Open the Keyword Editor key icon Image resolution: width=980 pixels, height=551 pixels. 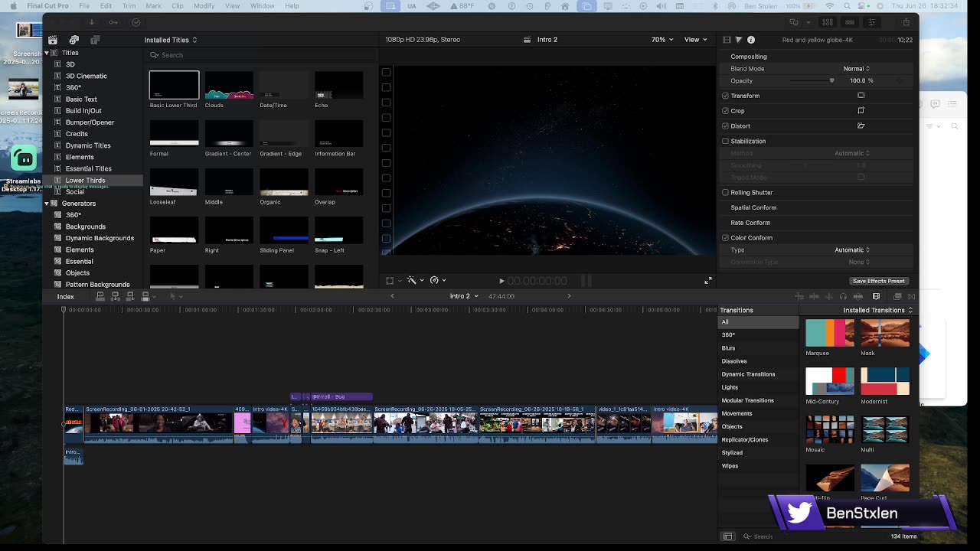click(114, 22)
